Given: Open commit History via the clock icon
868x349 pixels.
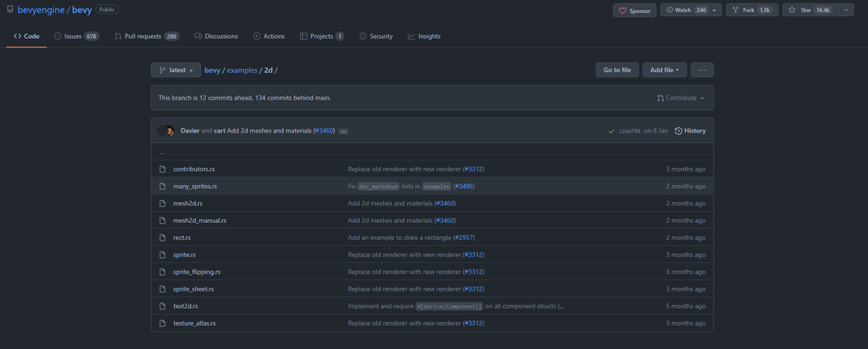Looking at the screenshot, I should coord(679,131).
